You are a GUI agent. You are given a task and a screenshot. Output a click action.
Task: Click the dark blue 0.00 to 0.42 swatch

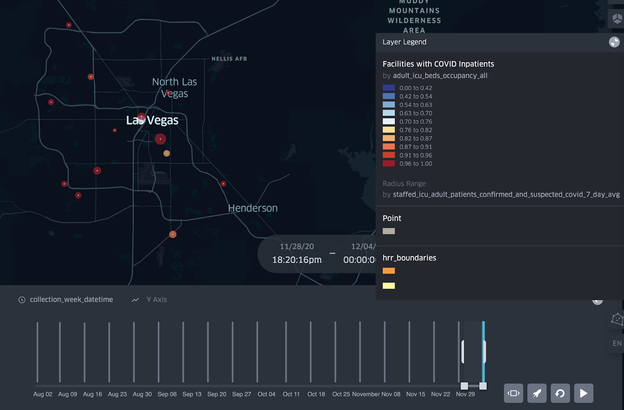pos(388,88)
